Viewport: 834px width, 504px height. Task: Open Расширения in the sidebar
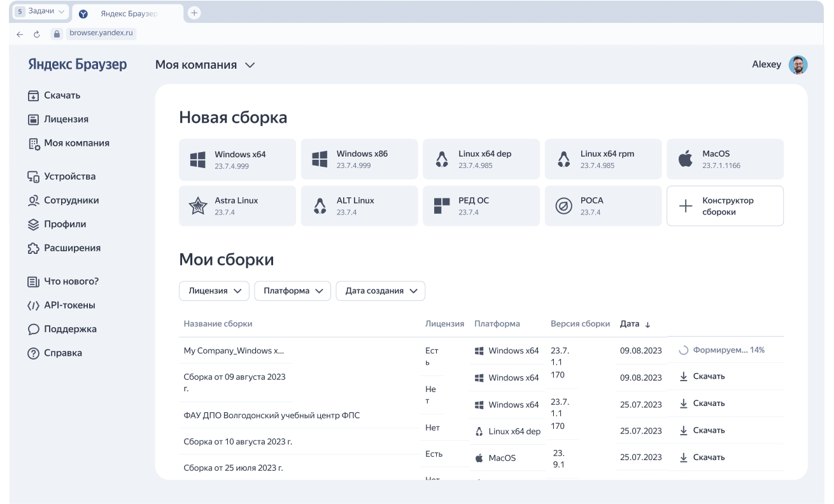pyautogui.click(x=64, y=248)
